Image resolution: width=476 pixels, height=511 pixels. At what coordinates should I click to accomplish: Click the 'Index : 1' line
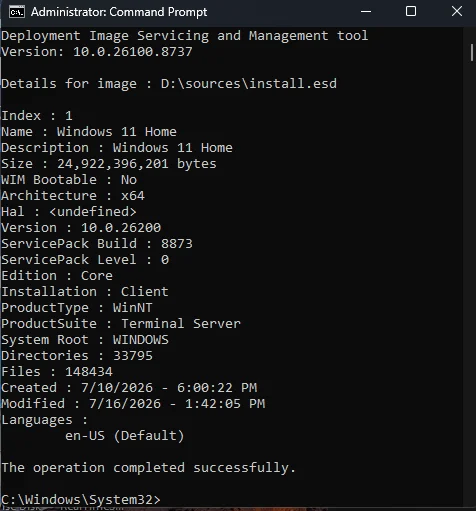(x=37, y=116)
